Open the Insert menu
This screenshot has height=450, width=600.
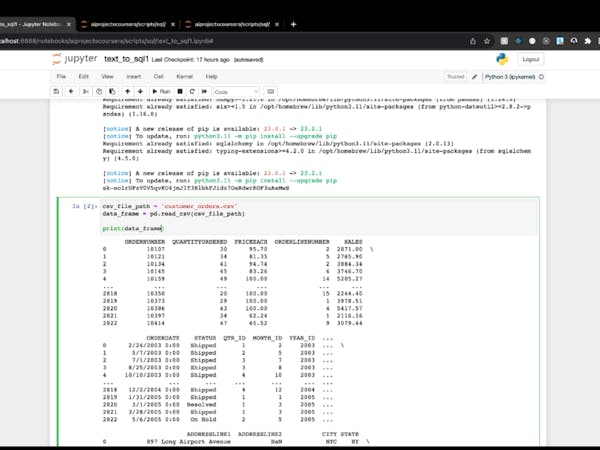(134, 77)
